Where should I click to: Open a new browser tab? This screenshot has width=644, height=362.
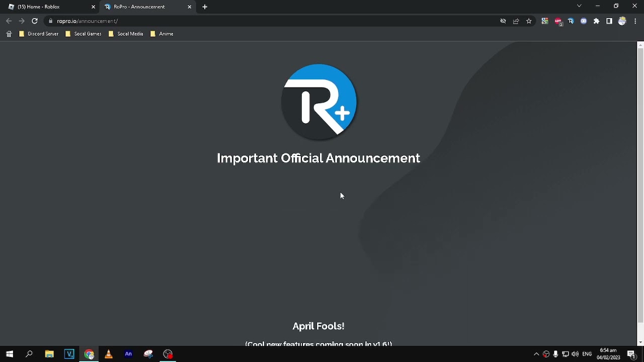pos(205,7)
